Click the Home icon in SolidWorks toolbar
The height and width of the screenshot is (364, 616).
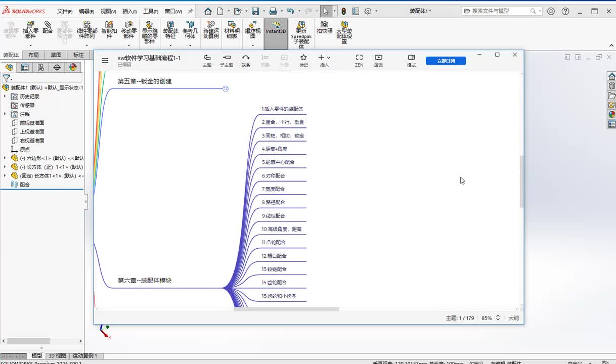(208, 11)
